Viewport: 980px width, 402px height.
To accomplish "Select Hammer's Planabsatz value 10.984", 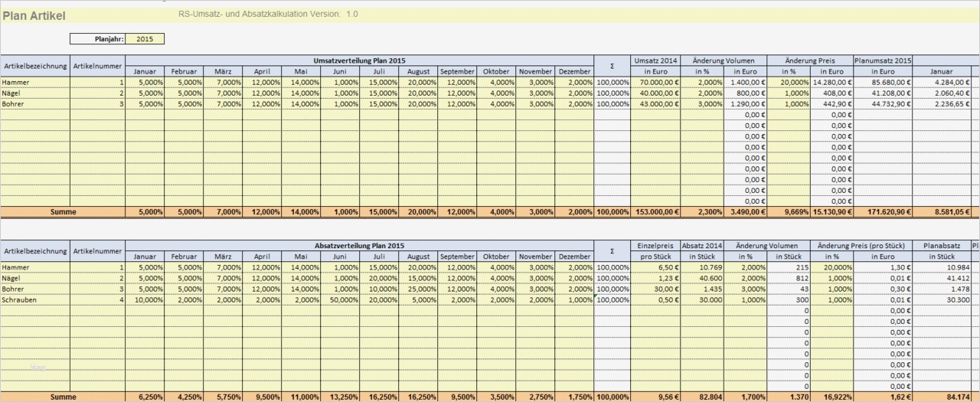I will [x=942, y=267].
